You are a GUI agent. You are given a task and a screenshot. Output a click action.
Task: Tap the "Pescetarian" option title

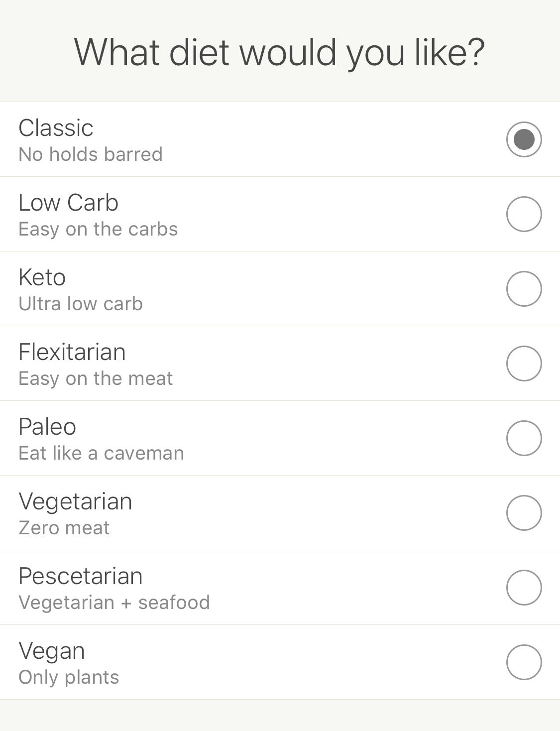click(81, 576)
